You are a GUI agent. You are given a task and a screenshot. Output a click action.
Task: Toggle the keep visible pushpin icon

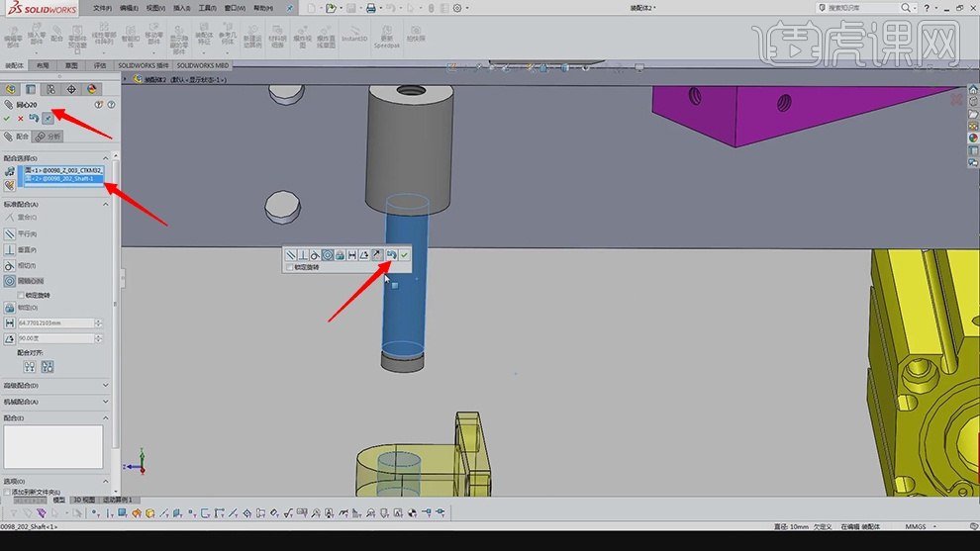47,118
